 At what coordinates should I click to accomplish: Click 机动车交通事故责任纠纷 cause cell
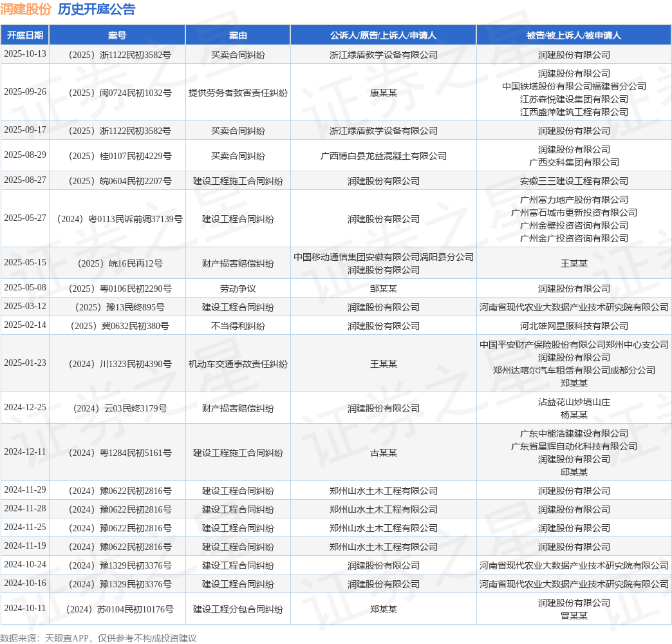[238, 364]
